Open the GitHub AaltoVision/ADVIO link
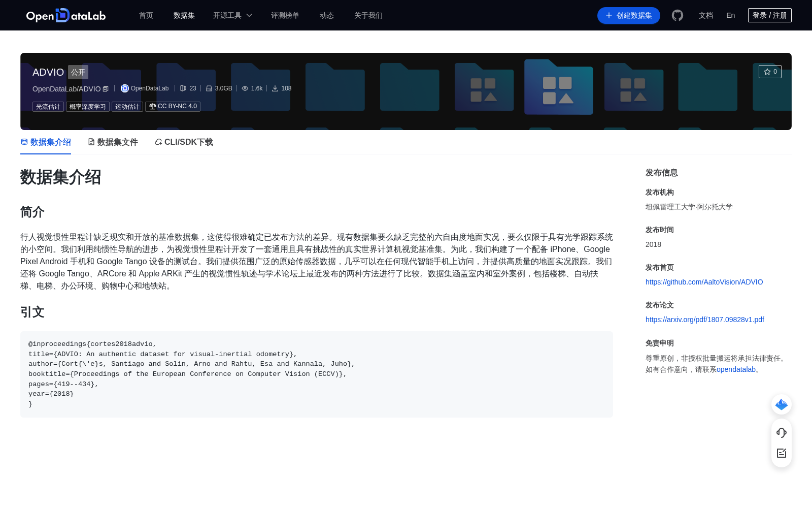Screen dimensions: 812x508 tap(704, 282)
